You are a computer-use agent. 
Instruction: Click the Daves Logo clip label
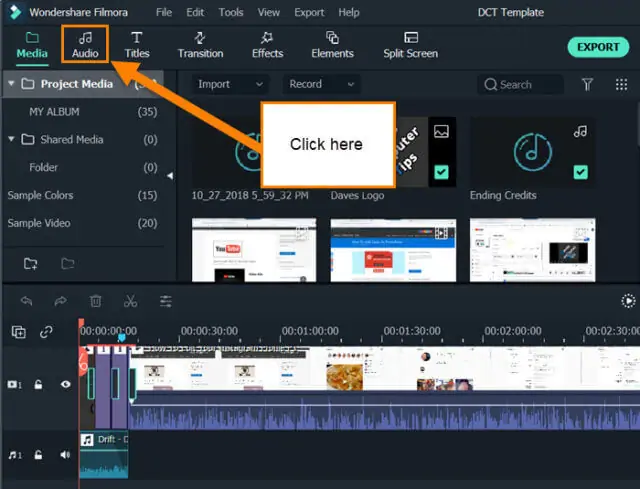357,196
